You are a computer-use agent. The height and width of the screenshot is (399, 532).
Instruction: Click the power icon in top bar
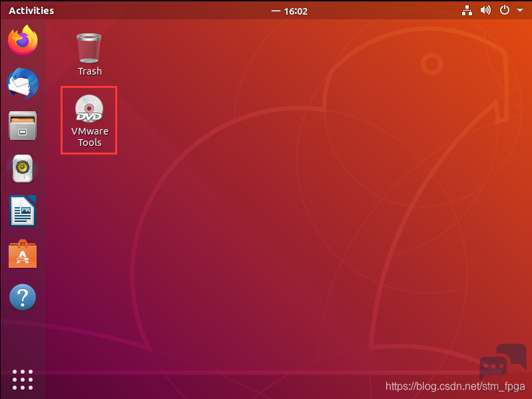click(505, 10)
